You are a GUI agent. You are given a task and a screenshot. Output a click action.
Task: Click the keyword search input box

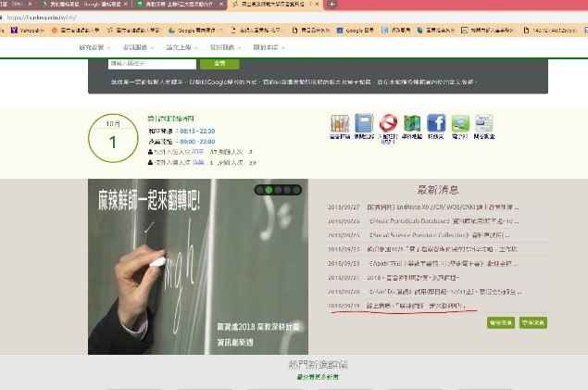pyautogui.click(x=152, y=63)
